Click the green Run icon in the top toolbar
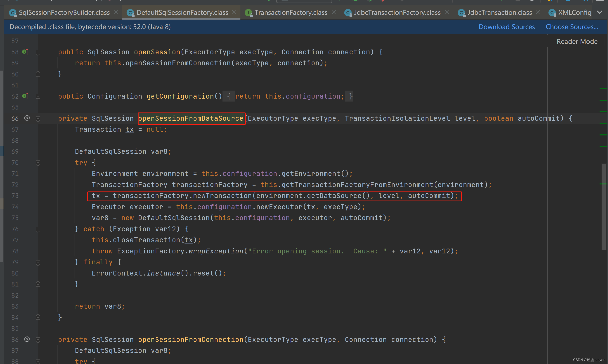The image size is (608, 364). click(356, 1)
